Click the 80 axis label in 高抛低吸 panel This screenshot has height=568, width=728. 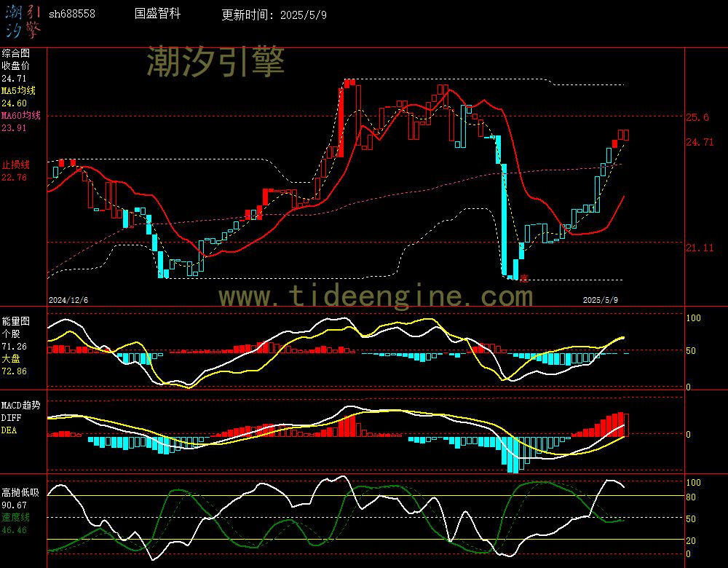691,497
